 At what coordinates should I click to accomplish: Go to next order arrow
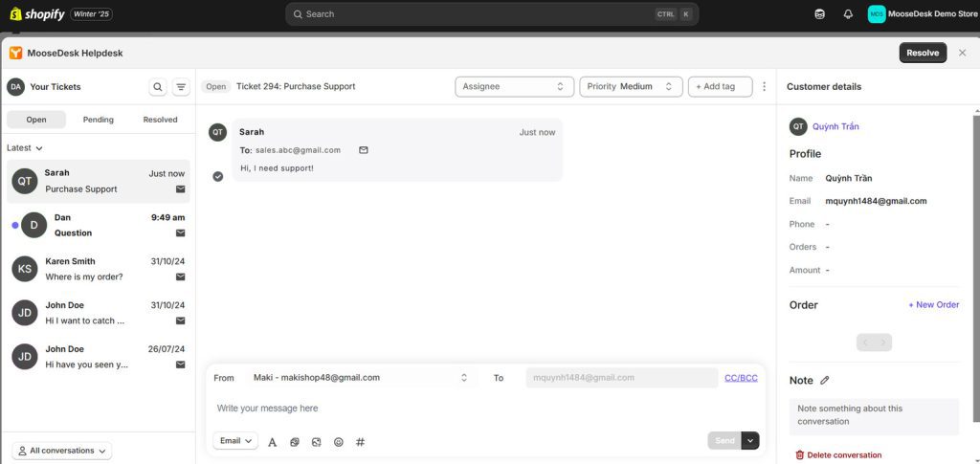[x=883, y=342]
